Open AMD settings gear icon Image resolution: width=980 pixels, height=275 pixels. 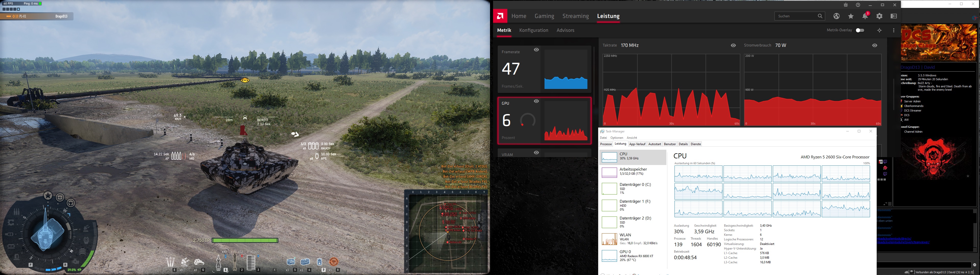pyautogui.click(x=879, y=16)
